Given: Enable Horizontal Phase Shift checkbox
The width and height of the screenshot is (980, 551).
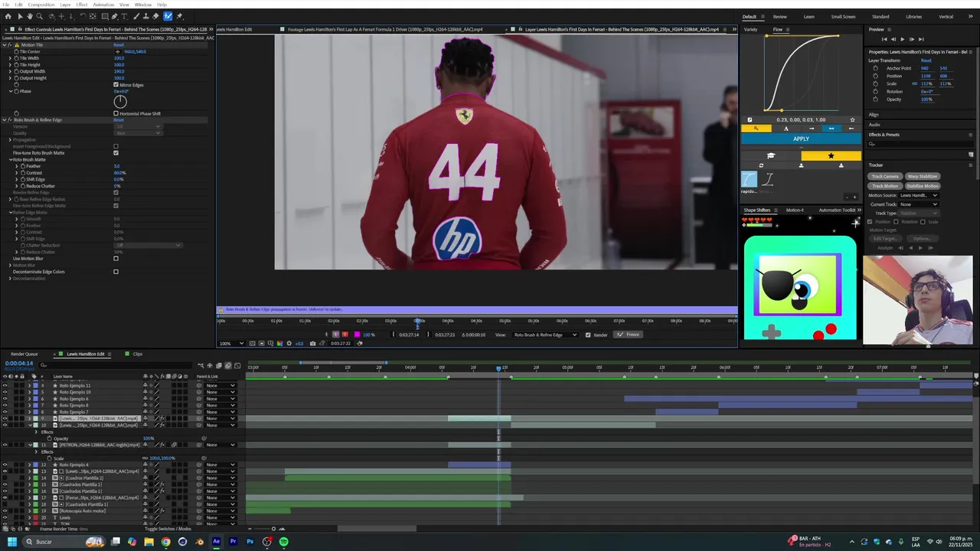Looking at the screenshot, I should point(116,113).
